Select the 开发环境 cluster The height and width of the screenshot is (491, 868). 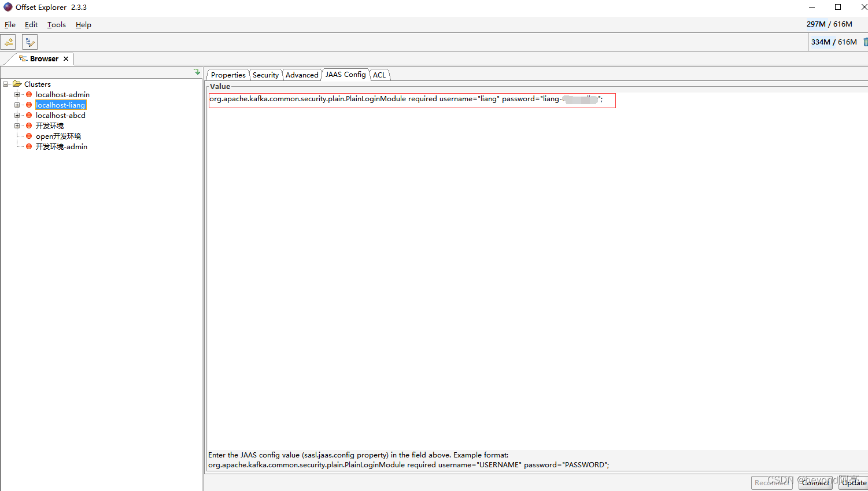(50, 125)
